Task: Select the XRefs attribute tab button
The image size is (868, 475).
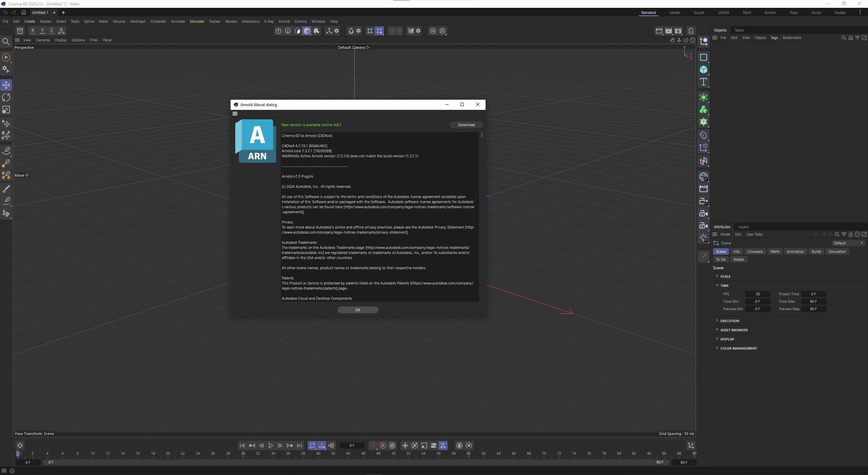Action: (x=774, y=252)
